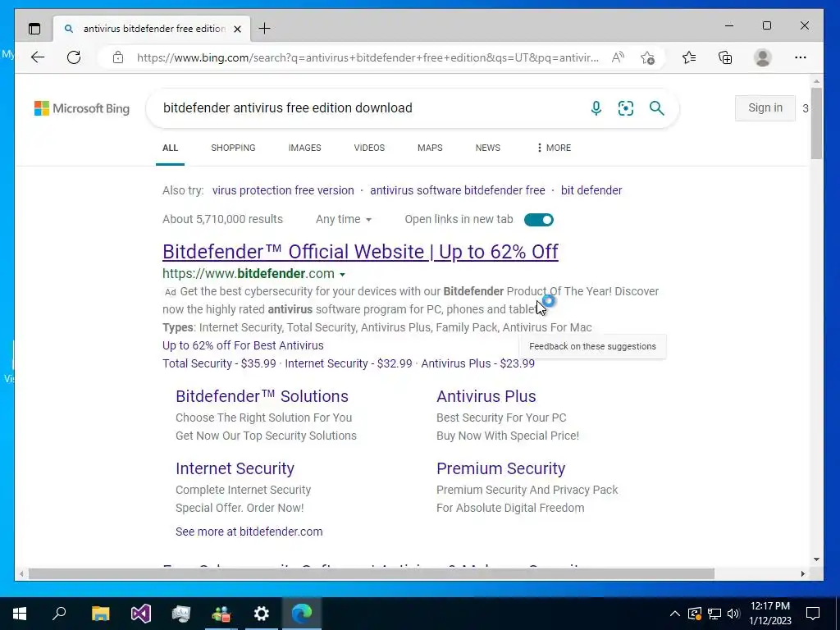Click the Read aloud icon

pyautogui.click(x=618, y=57)
